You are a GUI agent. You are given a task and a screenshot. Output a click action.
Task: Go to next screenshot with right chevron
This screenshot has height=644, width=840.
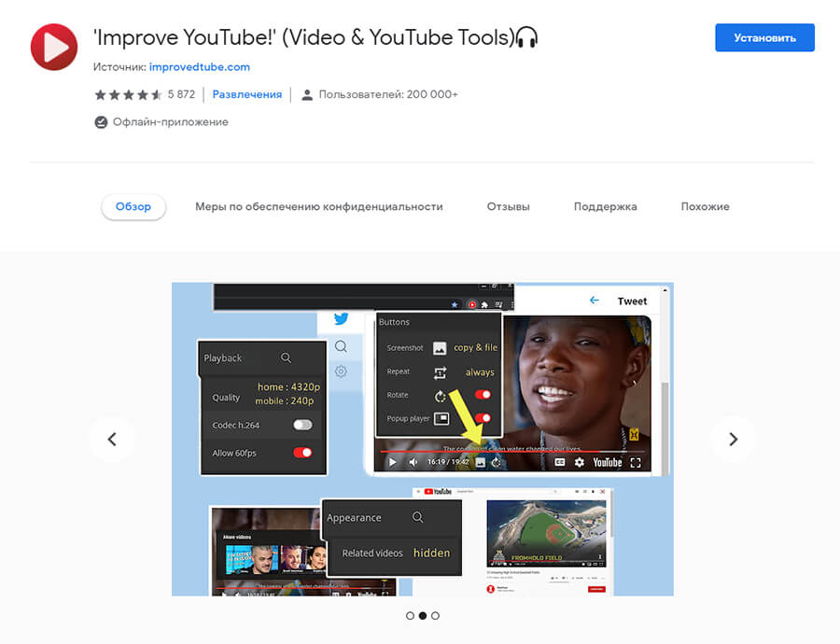[733, 439]
